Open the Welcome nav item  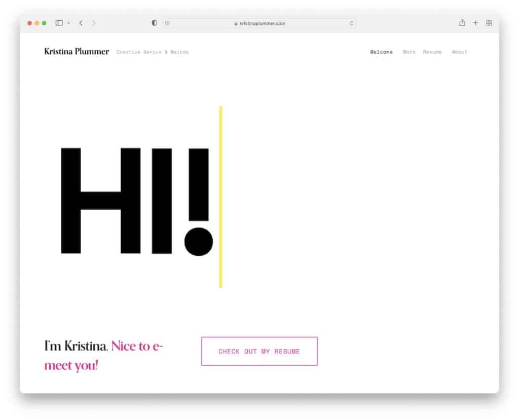(x=381, y=52)
